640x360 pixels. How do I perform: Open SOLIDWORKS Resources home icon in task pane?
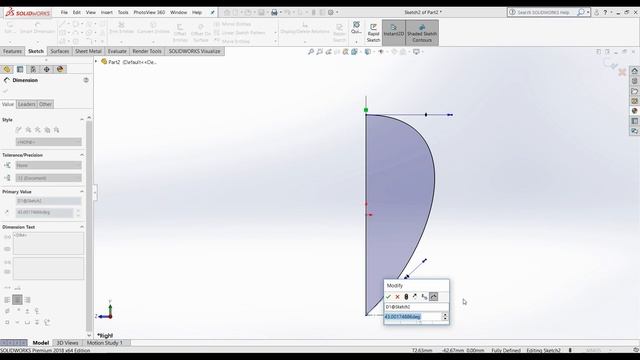coord(634,71)
